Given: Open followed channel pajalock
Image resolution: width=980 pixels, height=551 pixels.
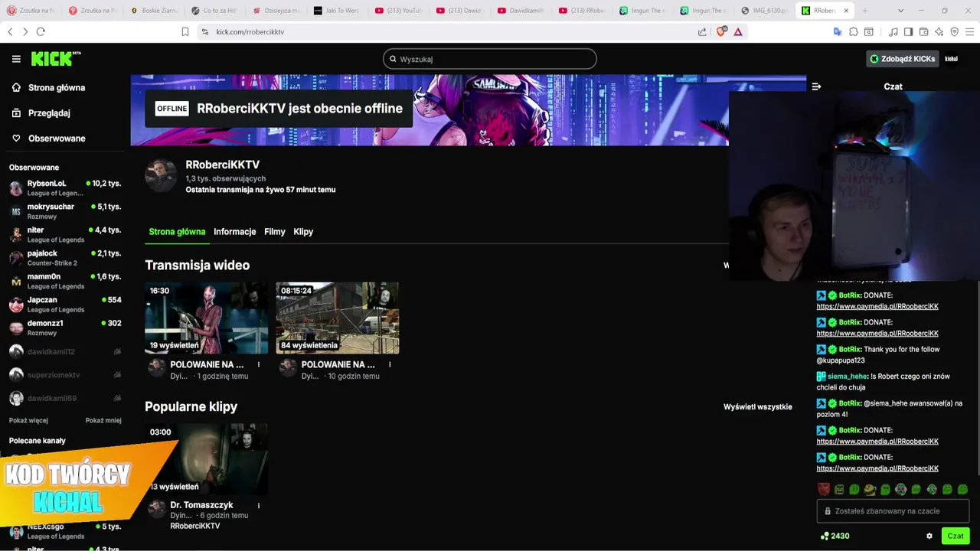Looking at the screenshot, I should pos(65,258).
